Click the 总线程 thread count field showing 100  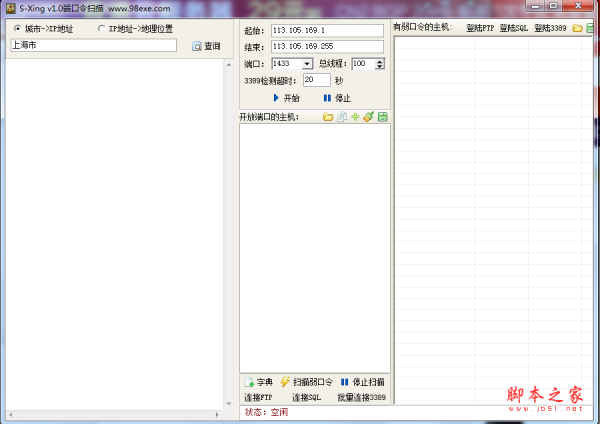(363, 64)
